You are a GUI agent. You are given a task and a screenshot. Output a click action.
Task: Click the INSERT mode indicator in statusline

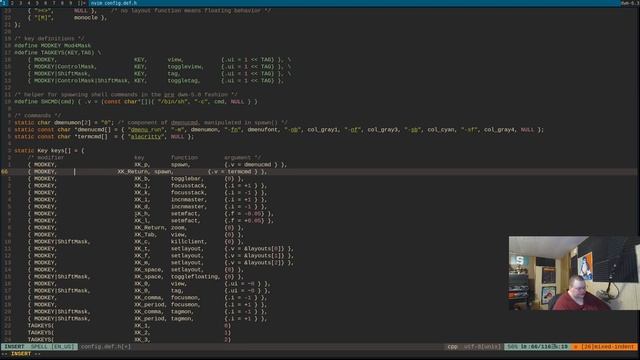coord(14,347)
